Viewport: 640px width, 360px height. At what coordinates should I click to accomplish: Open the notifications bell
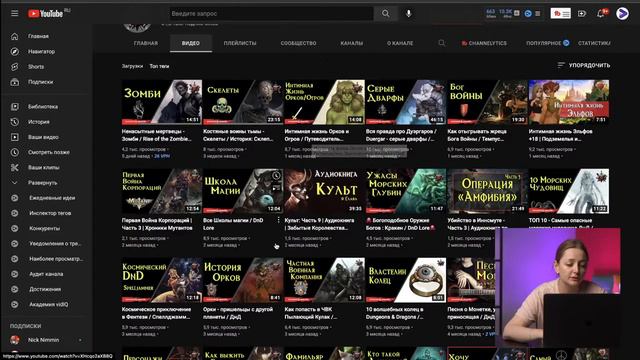(x=600, y=13)
